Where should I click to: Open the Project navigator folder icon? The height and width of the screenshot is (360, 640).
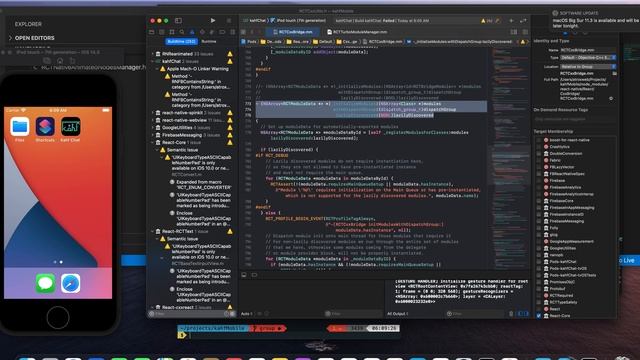pos(152,32)
